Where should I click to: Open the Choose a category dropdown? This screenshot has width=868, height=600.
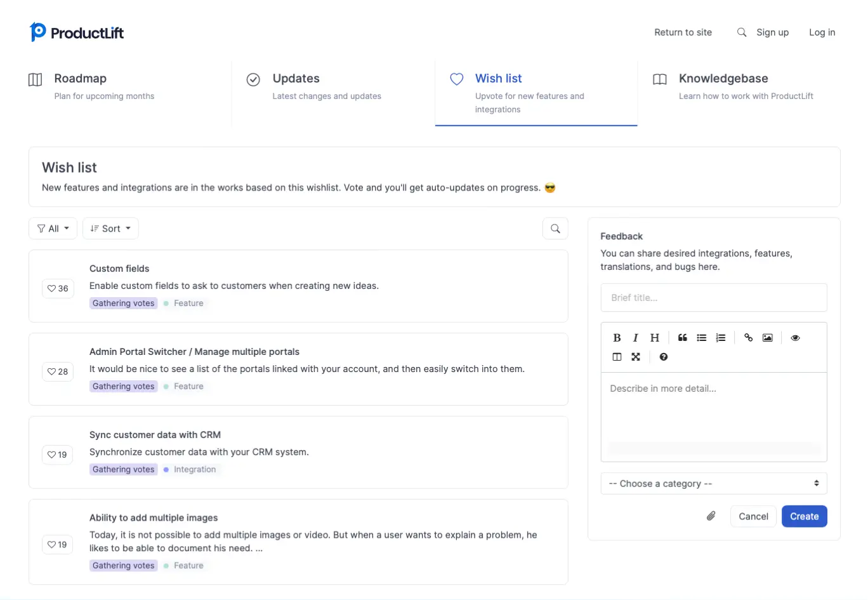[x=714, y=484]
